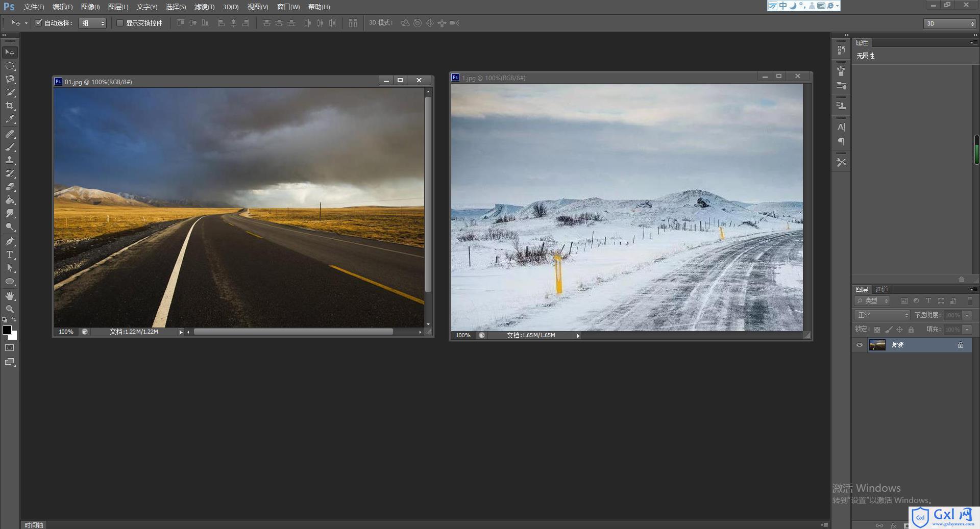Select the Healing Brush tool
This screenshot has width=980, height=529.
point(10,134)
